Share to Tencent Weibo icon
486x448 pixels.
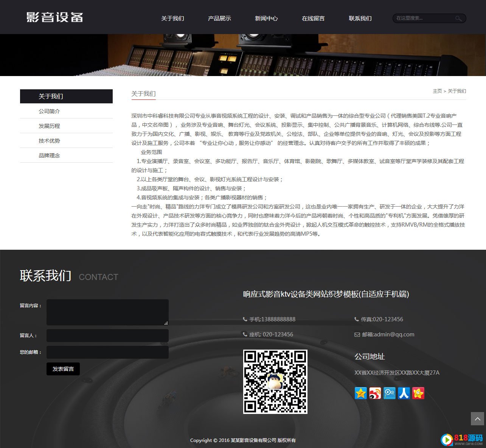[x=390, y=393]
